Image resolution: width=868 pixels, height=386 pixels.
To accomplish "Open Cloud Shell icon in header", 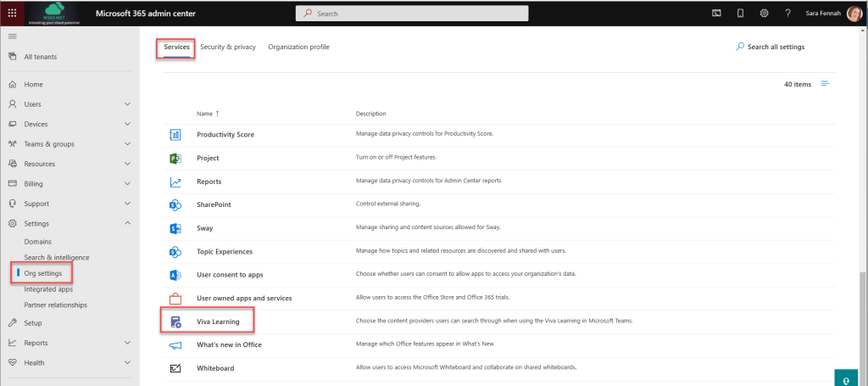I will [716, 14].
